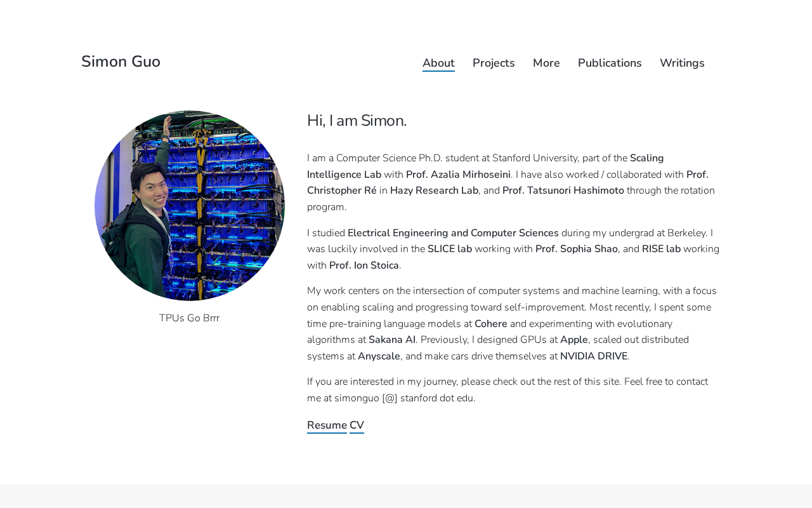Click the bold SLICE lab text

tap(450, 249)
